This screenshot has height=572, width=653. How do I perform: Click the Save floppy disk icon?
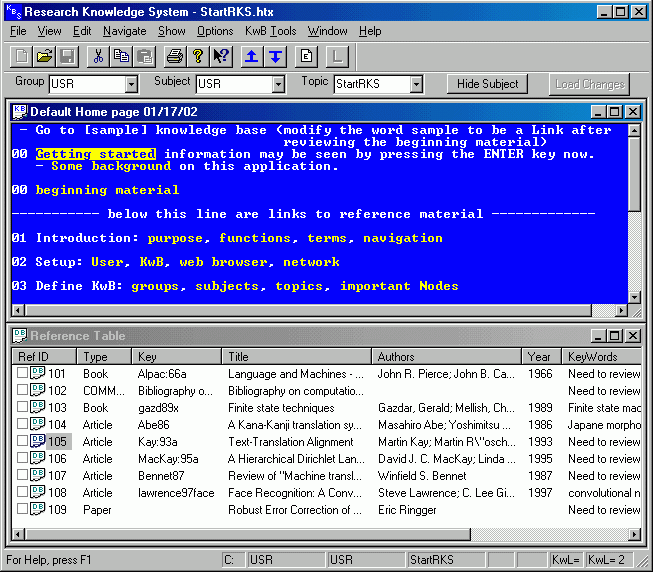coord(67,56)
